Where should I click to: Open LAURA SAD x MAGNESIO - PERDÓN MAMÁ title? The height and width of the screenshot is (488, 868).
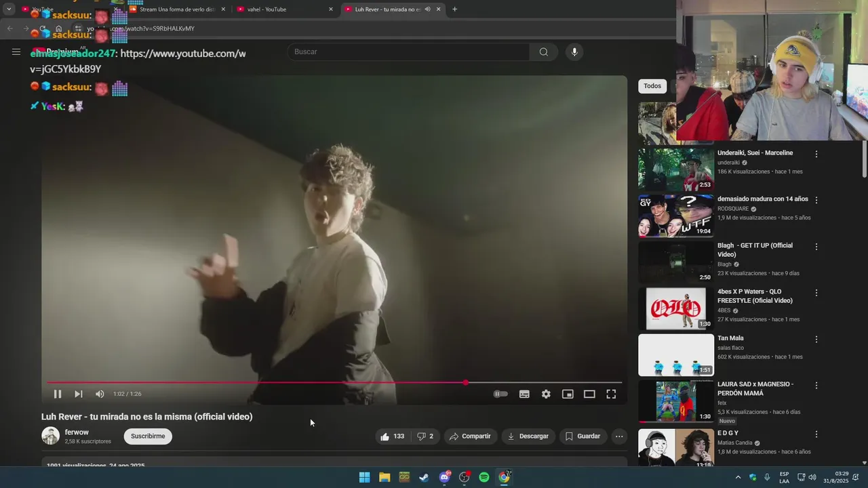755,388
